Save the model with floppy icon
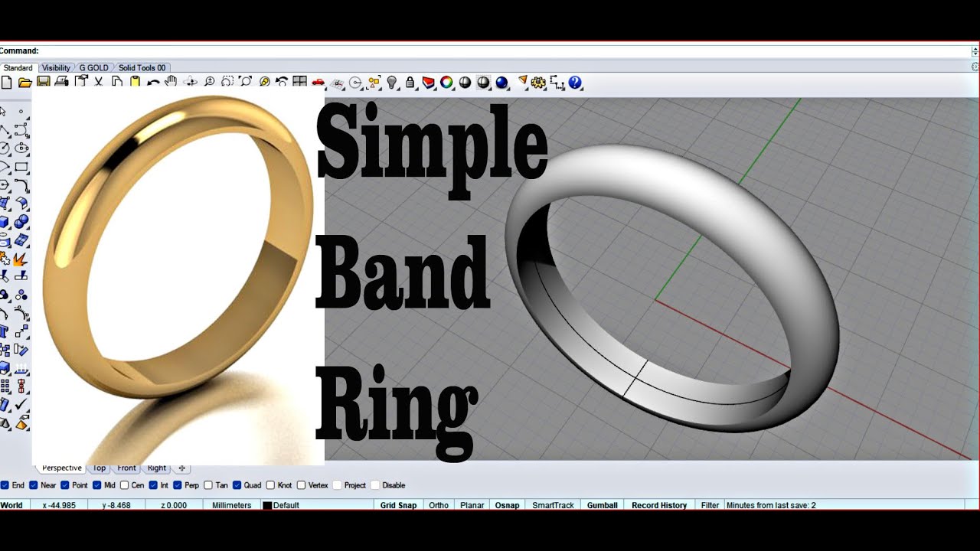This screenshot has height=551, width=980. [44, 82]
